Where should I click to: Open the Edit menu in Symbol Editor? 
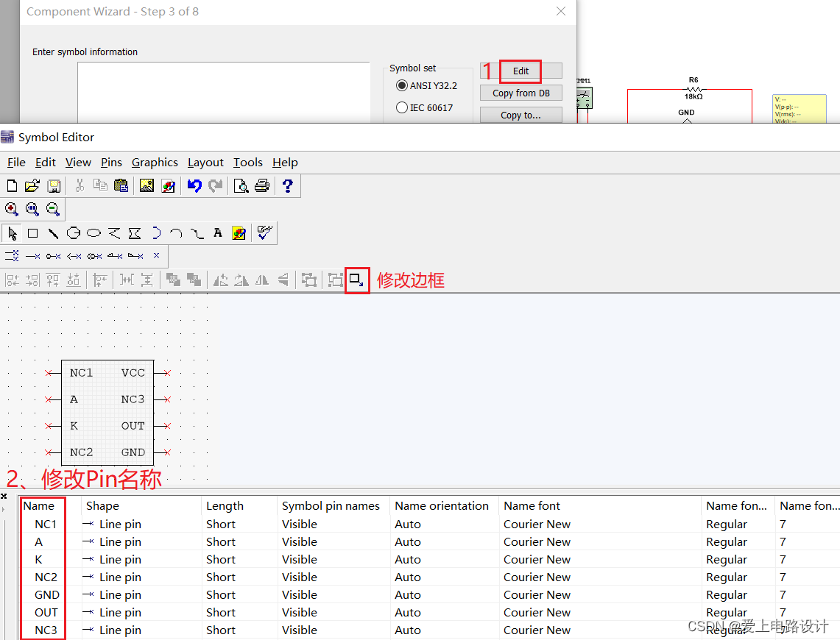46,162
